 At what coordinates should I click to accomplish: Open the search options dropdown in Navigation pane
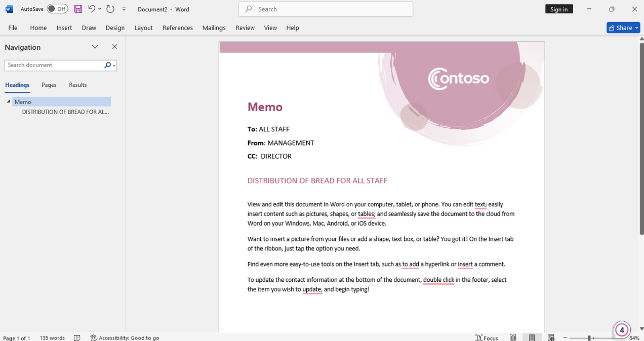pos(114,65)
